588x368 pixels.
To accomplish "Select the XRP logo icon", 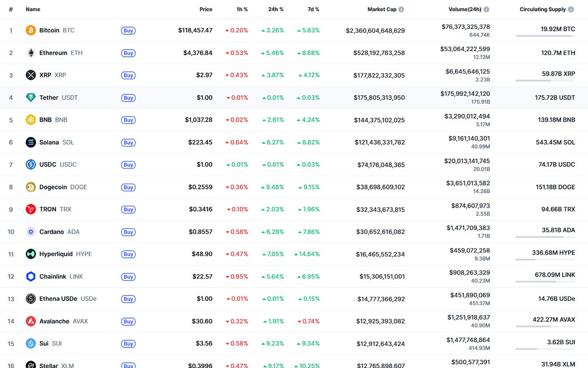I will 30,75.
